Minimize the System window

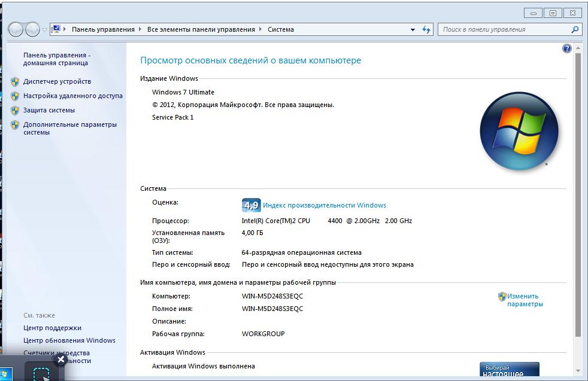click(534, 13)
